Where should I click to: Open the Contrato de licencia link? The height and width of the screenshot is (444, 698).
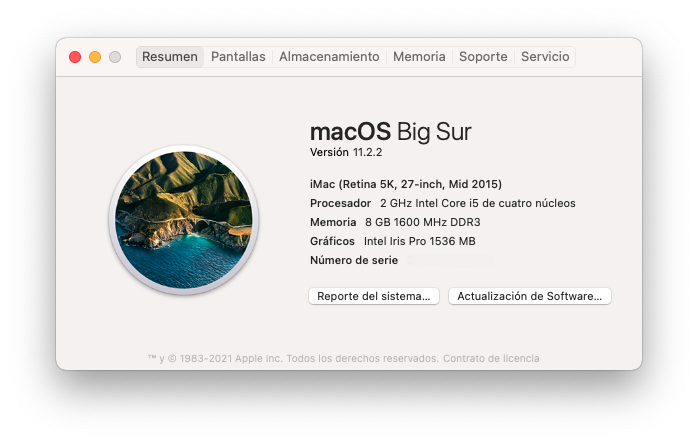(491, 358)
